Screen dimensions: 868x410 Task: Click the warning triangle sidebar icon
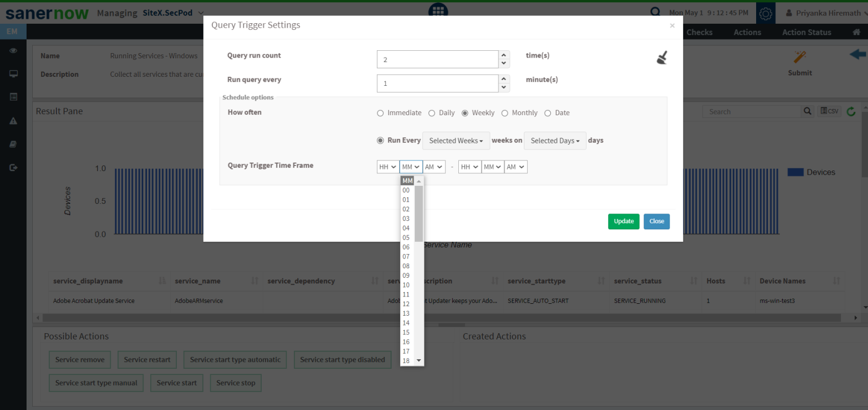(x=13, y=121)
